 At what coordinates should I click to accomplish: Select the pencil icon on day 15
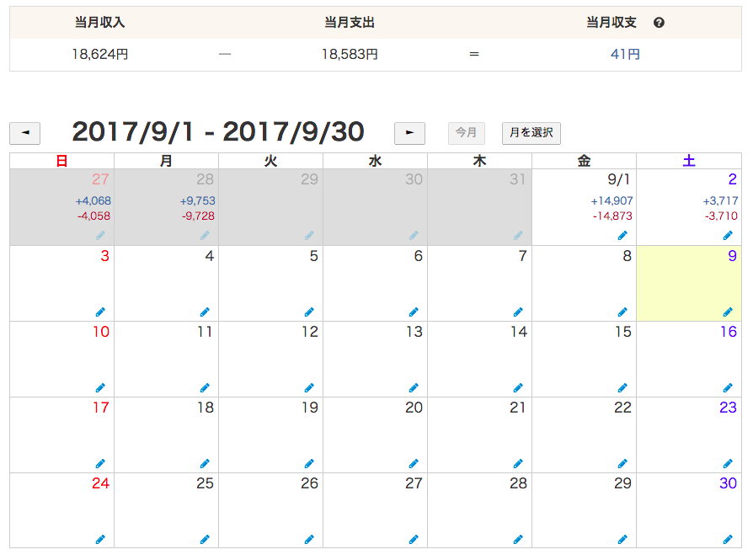click(x=622, y=387)
